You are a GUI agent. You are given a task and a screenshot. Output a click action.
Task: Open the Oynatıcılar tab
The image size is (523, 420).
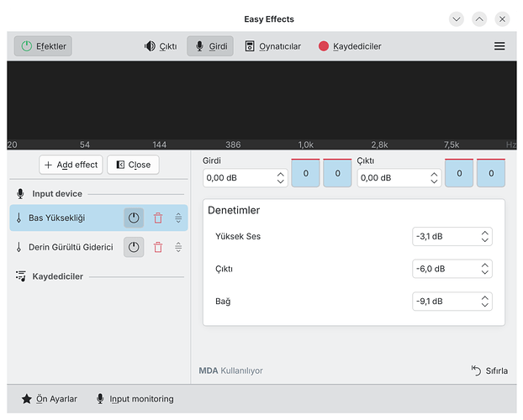(272, 46)
